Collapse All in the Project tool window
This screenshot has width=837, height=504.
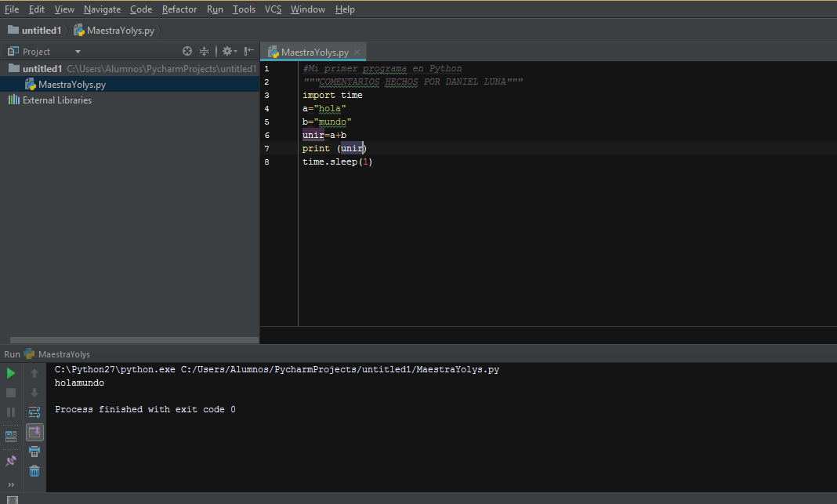[x=204, y=50]
